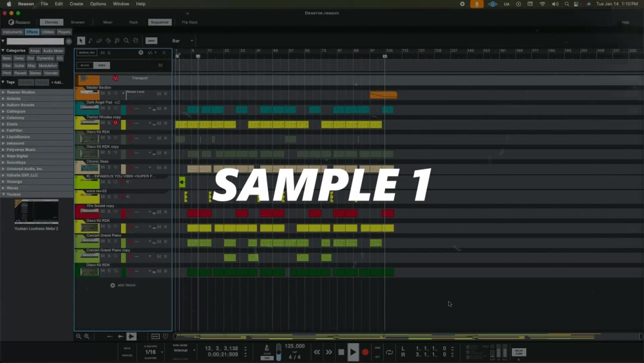Screen dimensions: 644x363
Task: Open macOS Spotlight search icon
Action: pos(567,4)
